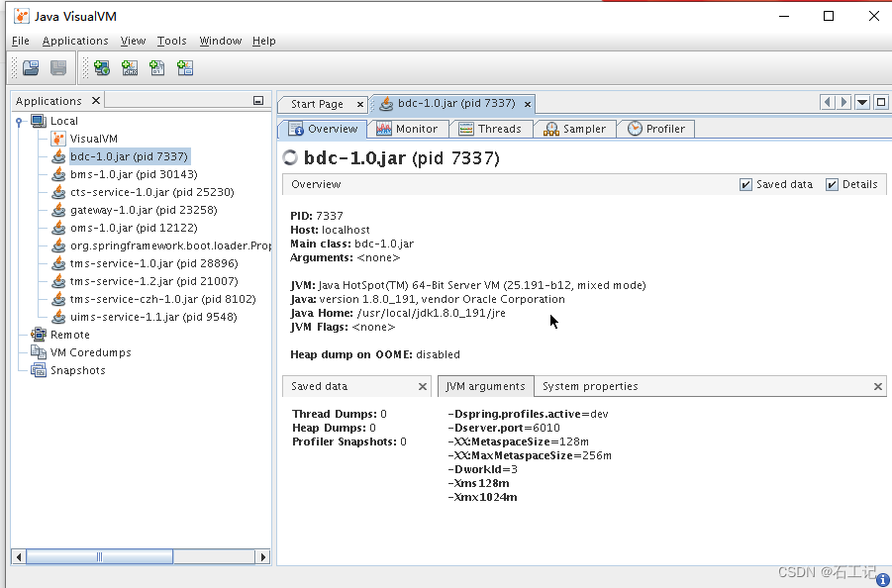Screen dimensions: 892x588
Task: Switch to the Monitor tab
Action: pos(407,129)
